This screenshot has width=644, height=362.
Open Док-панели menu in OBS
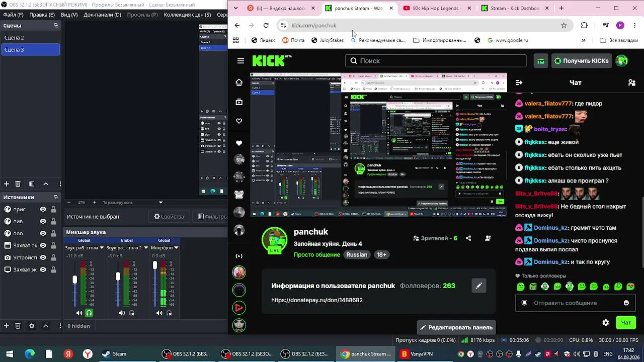103,15
